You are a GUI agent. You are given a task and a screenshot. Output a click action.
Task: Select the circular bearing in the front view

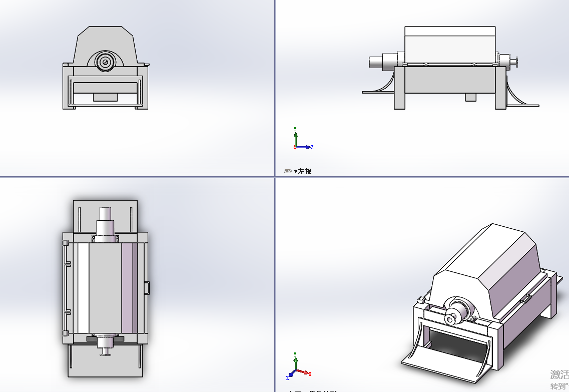tap(106, 62)
